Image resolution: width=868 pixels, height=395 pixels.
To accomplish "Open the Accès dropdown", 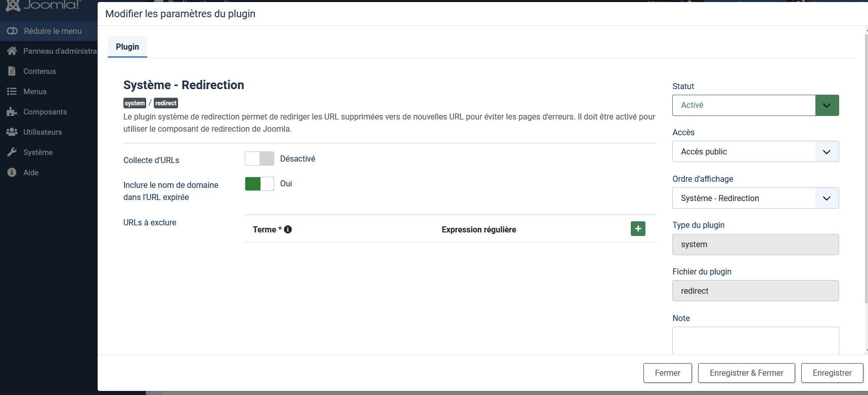I will coord(755,151).
